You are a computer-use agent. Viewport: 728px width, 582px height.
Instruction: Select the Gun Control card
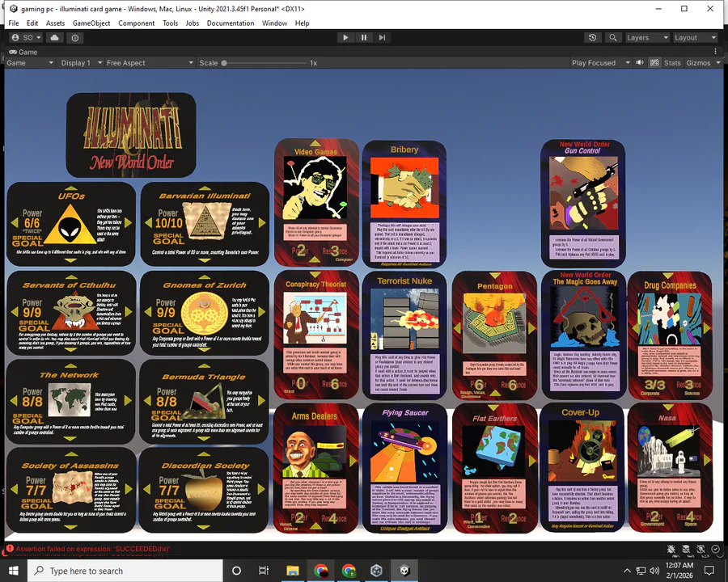click(583, 203)
